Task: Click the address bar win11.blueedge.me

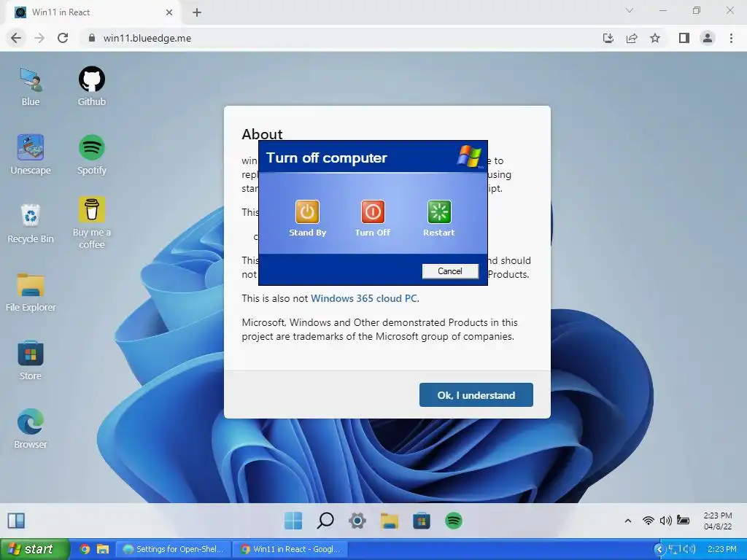Action: pyautogui.click(x=147, y=38)
